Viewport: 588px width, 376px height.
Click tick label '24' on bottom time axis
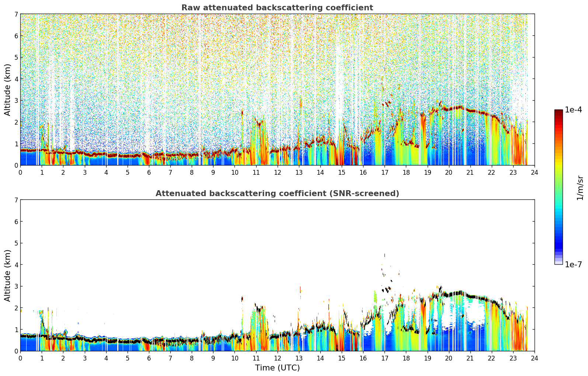534,358
